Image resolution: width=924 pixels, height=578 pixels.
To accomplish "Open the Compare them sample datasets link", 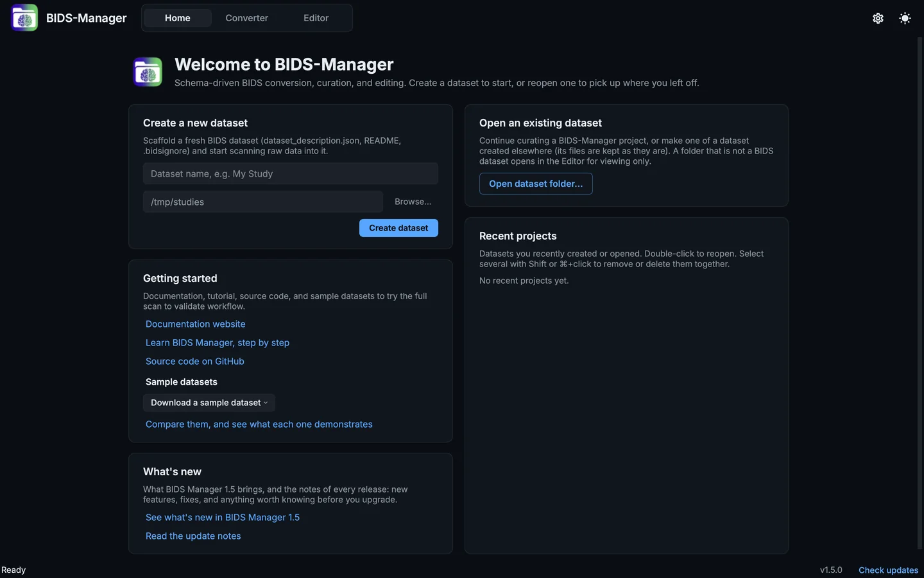I will (259, 425).
